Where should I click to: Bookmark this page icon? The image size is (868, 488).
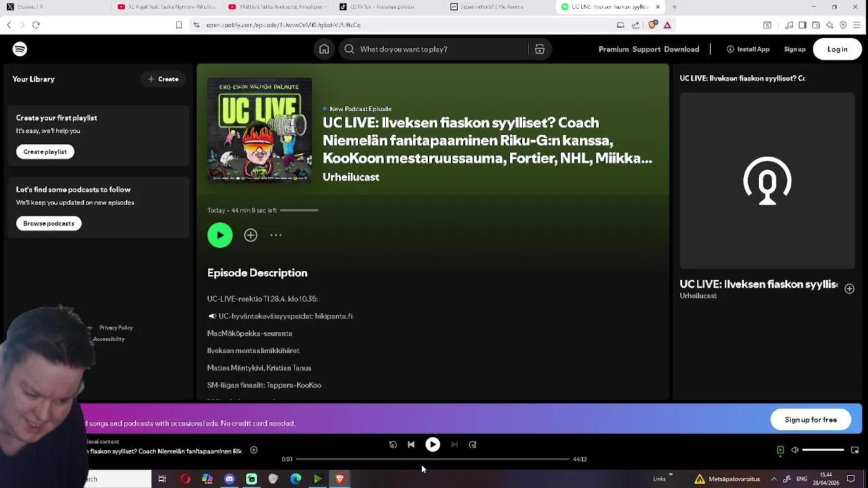[x=179, y=25]
